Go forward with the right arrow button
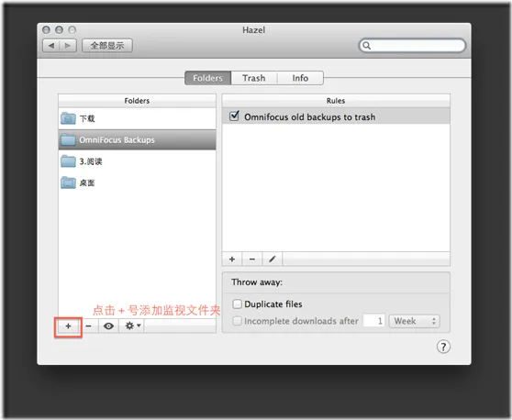 point(68,45)
